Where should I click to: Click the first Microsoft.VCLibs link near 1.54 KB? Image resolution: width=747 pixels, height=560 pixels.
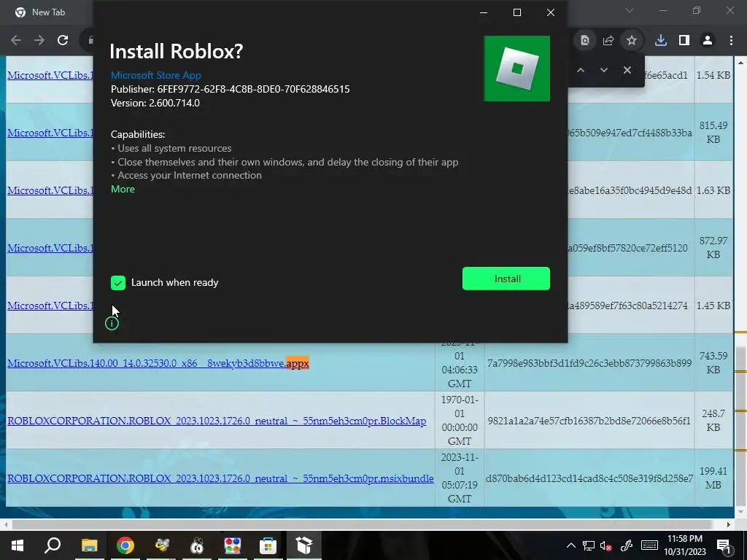tap(50, 75)
